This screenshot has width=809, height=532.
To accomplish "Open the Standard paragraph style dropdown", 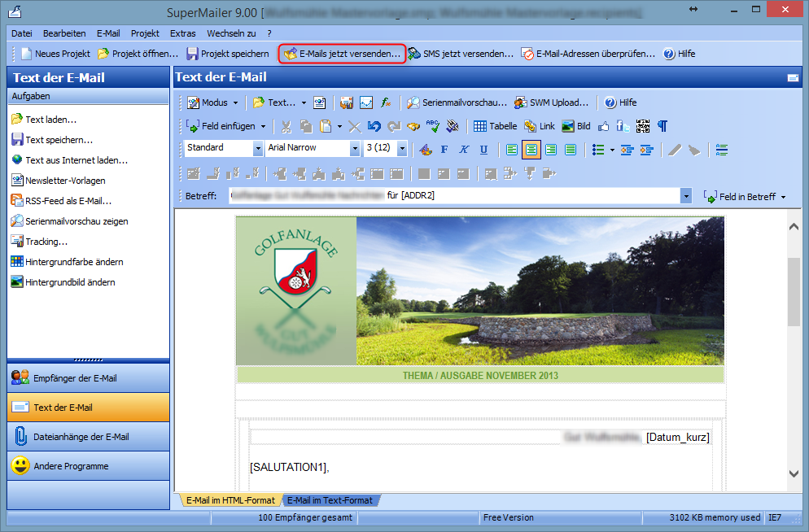I will (256, 149).
